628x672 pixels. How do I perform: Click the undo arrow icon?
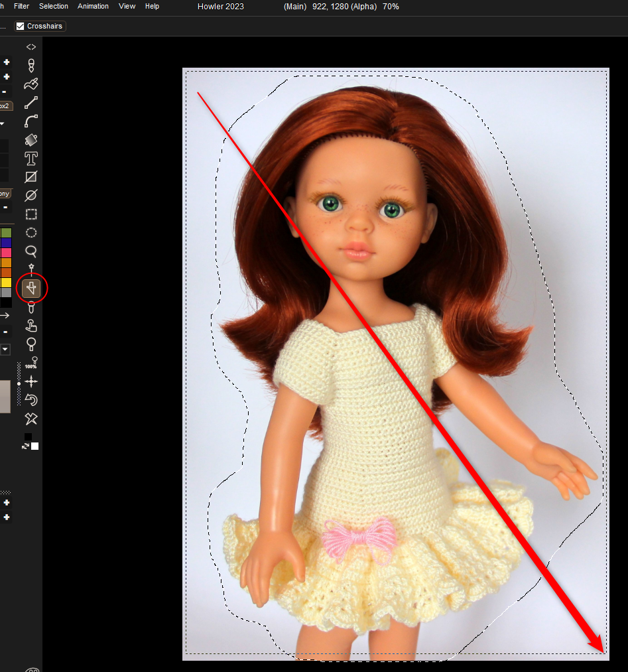31,400
